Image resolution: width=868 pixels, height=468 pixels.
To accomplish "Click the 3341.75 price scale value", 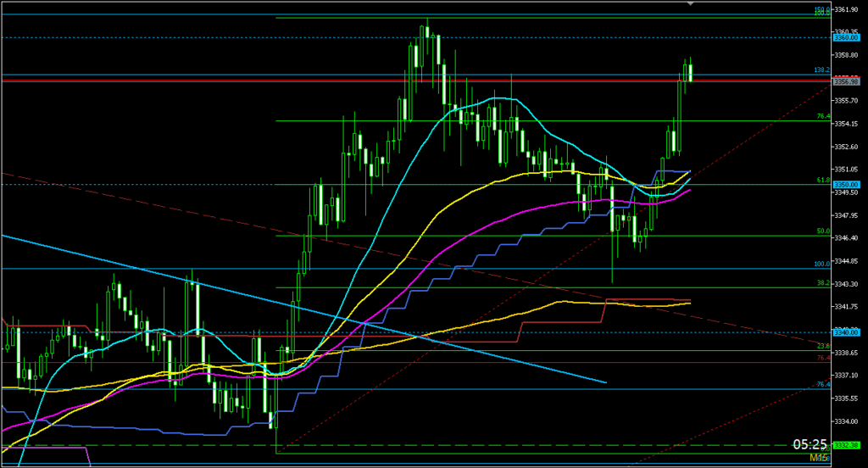I will coord(847,307).
